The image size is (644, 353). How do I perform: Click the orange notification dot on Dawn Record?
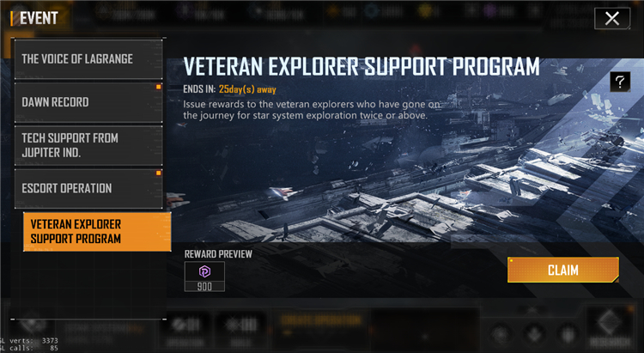(x=159, y=87)
